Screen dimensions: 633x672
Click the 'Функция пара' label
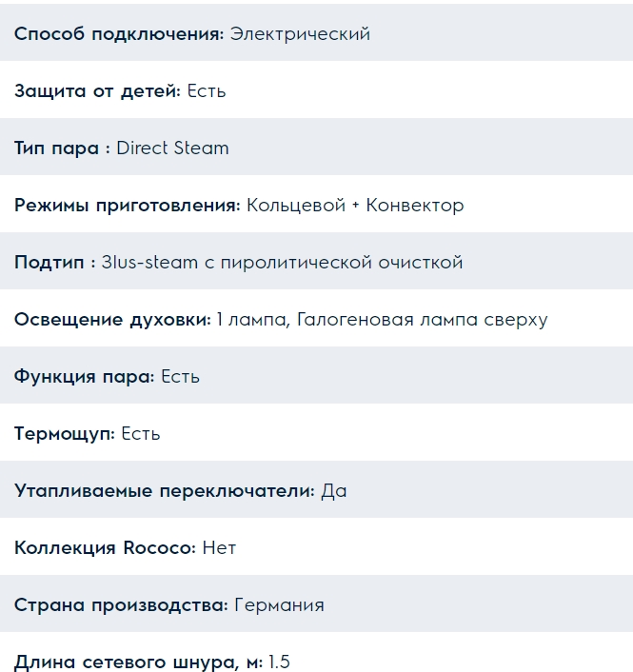(x=84, y=377)
